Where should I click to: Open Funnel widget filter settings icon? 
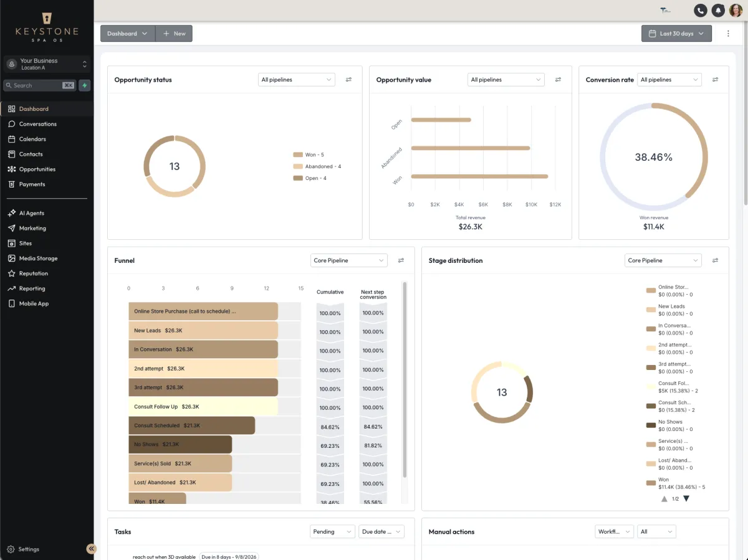click(401, 260)
